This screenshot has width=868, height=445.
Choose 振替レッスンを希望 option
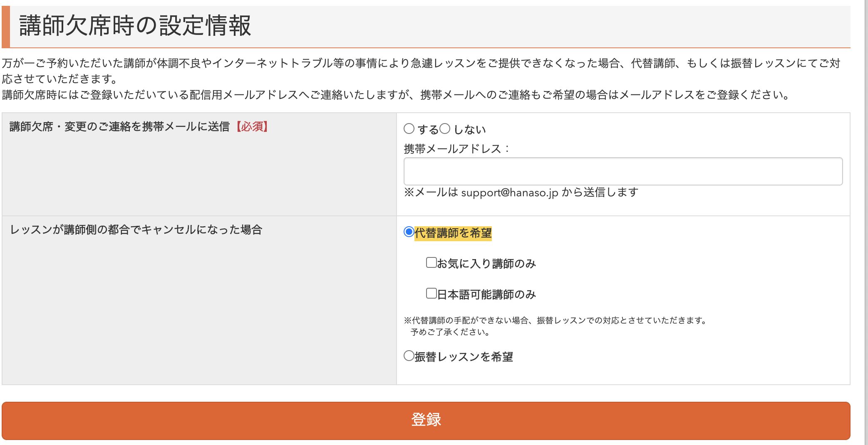(408, 356)
